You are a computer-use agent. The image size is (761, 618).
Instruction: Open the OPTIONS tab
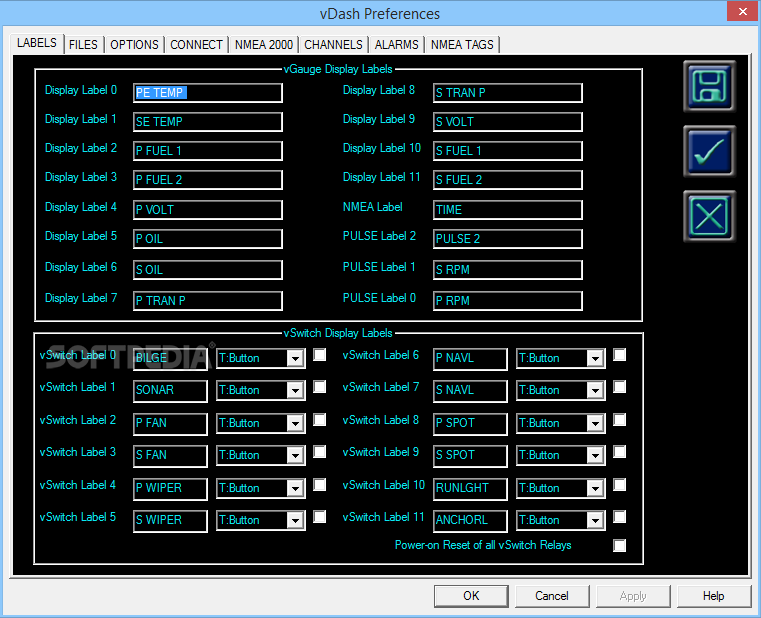(x=134, y=45)
